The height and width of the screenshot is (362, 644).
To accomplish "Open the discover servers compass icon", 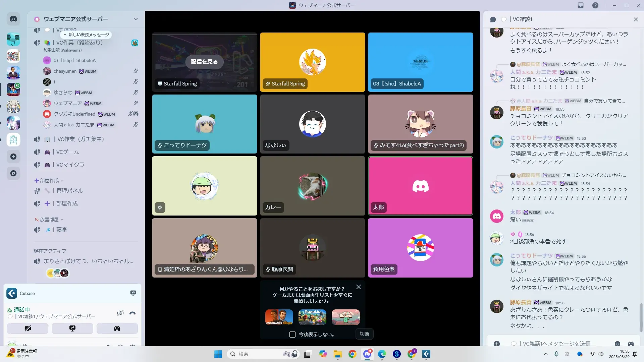I will [13, 173].
